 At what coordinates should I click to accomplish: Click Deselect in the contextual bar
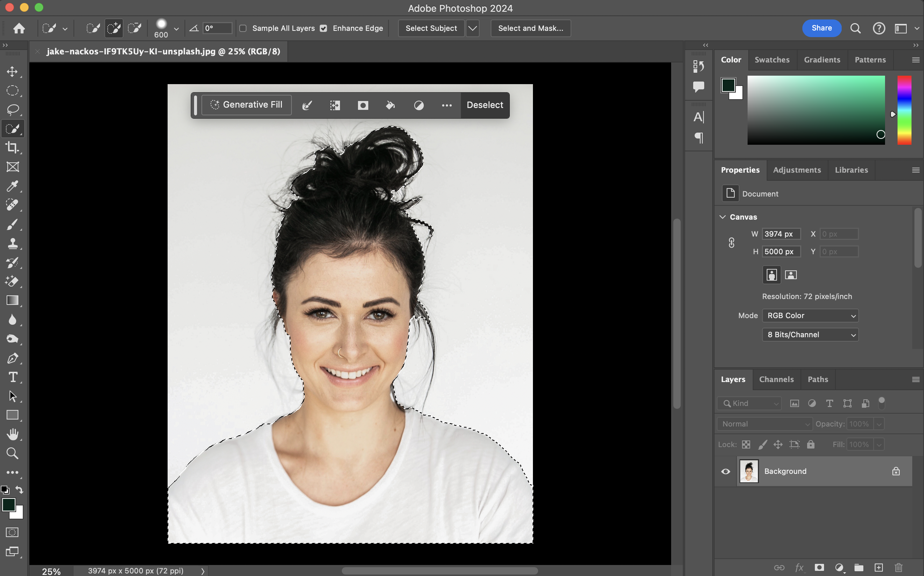[x=485, y=105]
